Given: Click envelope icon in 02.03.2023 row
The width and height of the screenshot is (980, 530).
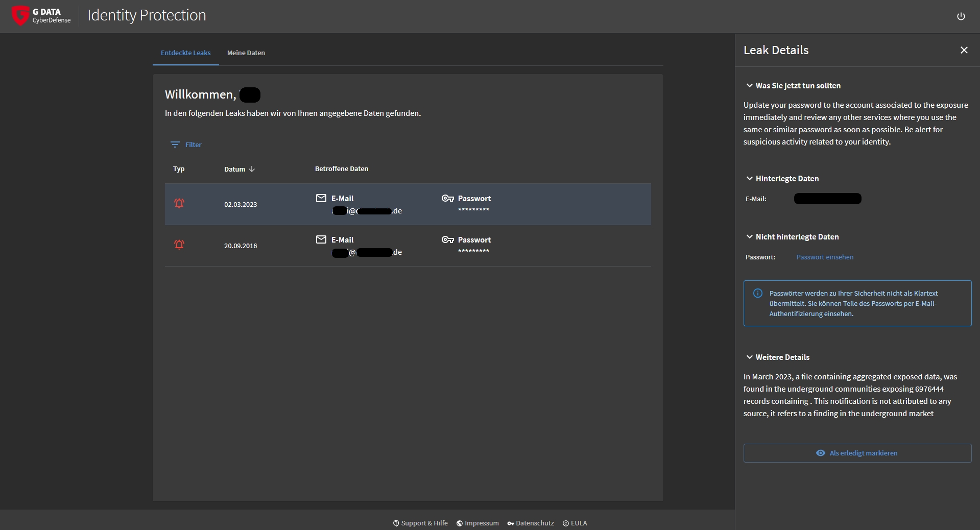Looking at the screenshot, I should tap(321, 198).
